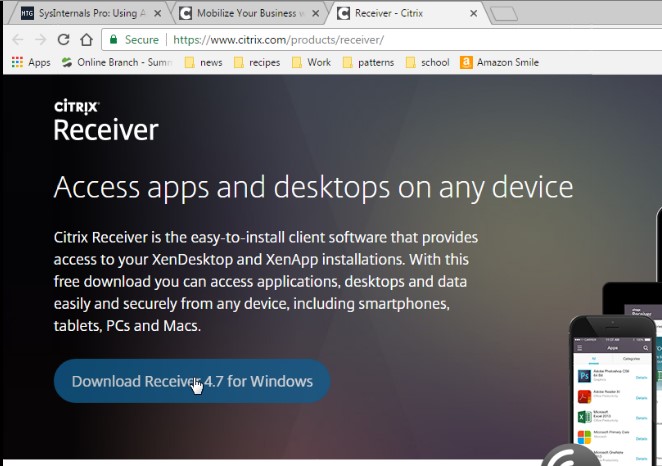Reload the page with refresh icon
The width and height of the screenshot is (662, 466).
pos(63,40)
